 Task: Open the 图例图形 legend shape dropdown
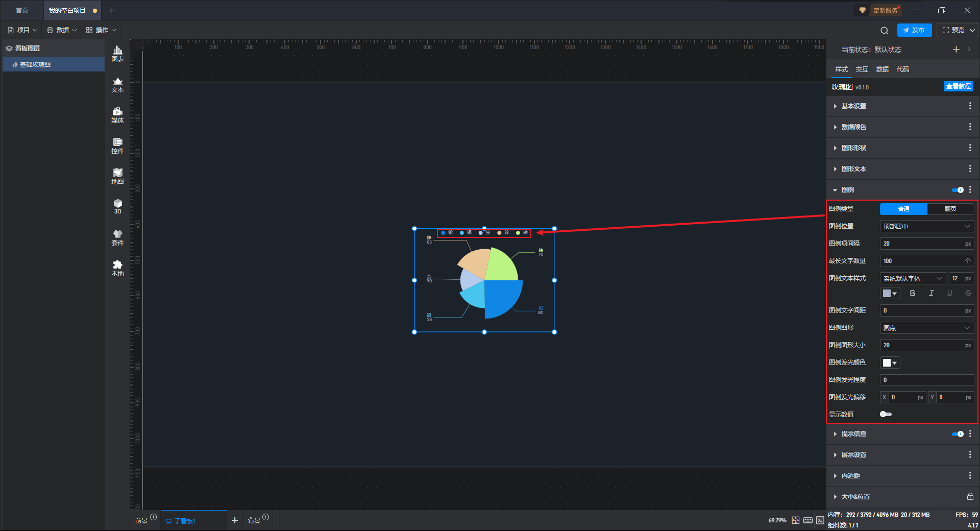926,328
